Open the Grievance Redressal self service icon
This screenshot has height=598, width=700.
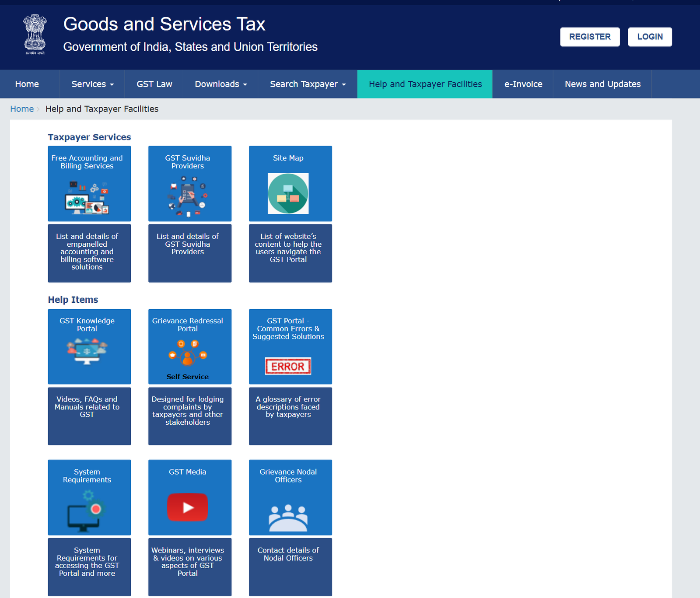pos(187,353)
